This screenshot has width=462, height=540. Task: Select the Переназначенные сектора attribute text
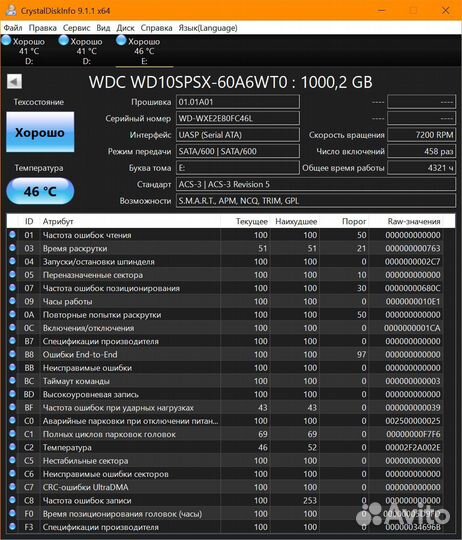[x=93, y=275]
